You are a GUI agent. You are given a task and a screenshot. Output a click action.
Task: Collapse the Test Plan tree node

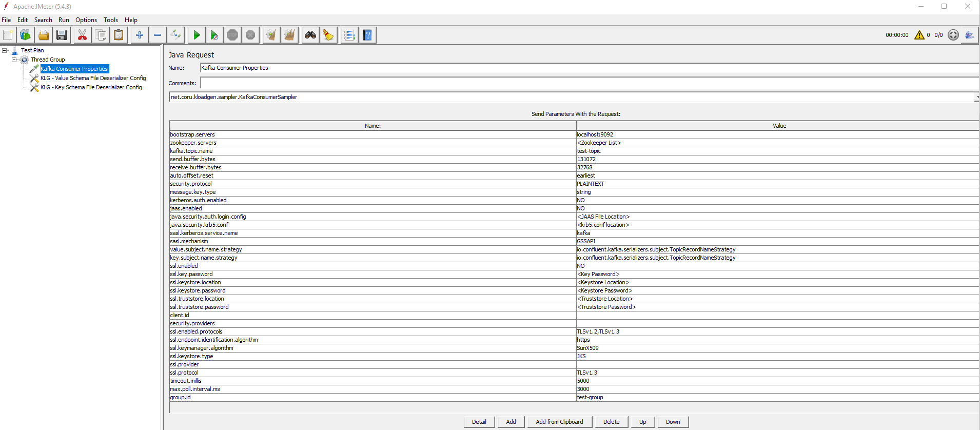point(5,50)
